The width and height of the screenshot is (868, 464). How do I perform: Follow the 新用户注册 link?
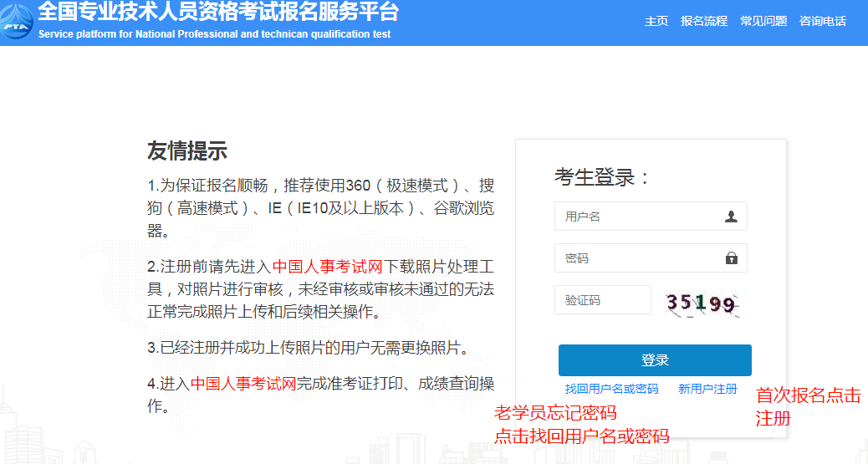(707, 390)
